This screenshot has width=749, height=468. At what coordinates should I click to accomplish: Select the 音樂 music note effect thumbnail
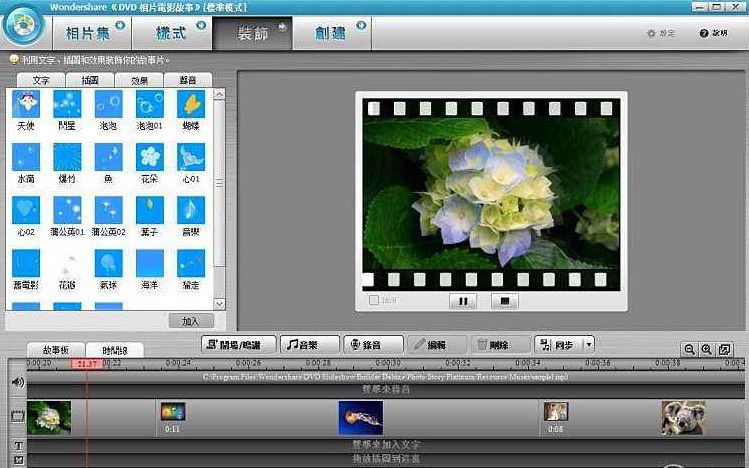pos(191,210)
